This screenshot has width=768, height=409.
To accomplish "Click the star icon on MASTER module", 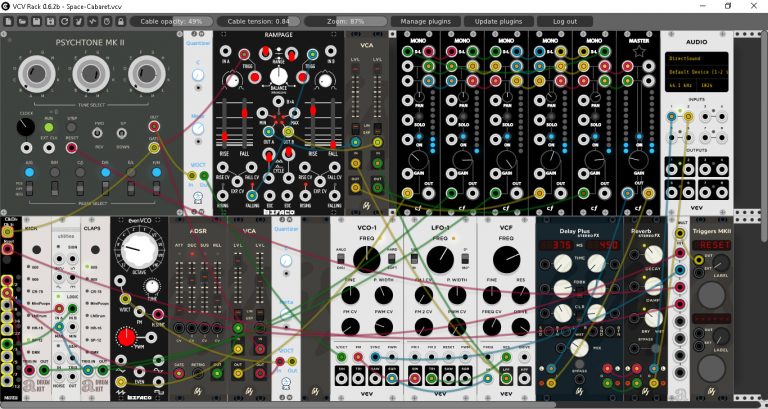I will 639,51.
